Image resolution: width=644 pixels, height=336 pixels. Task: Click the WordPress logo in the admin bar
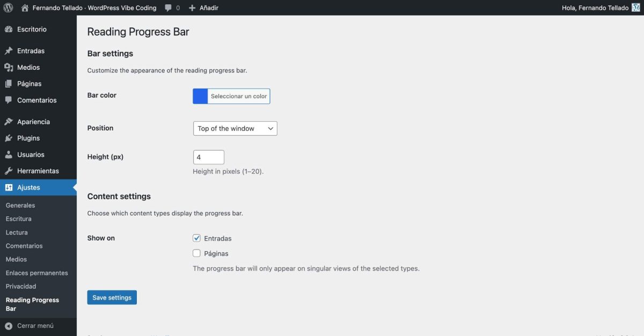coord(8,8)
